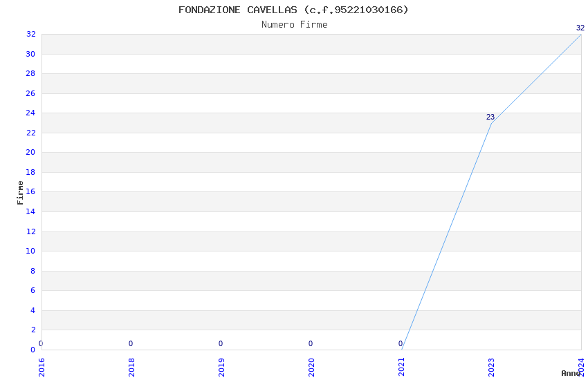This screenshot has width=588, height=380.
Task: Click the line endpoint at 2024 value 32
Action: coord(581,35)
